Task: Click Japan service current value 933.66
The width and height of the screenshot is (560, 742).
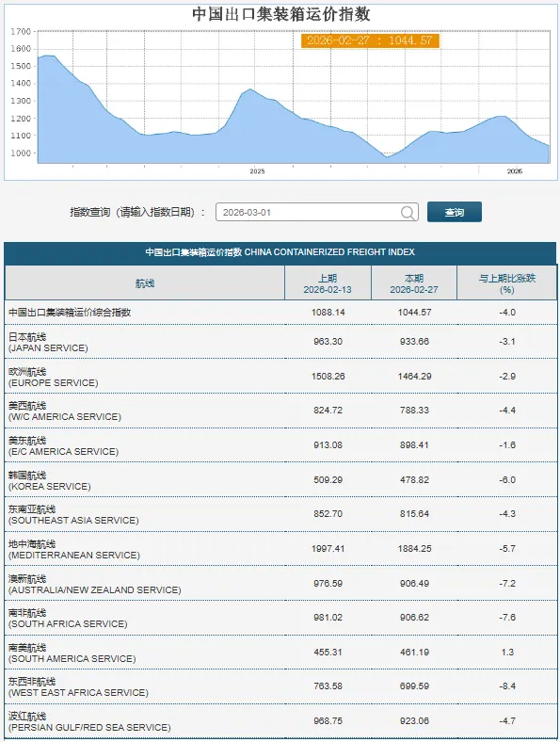Action: pos(414,341)
